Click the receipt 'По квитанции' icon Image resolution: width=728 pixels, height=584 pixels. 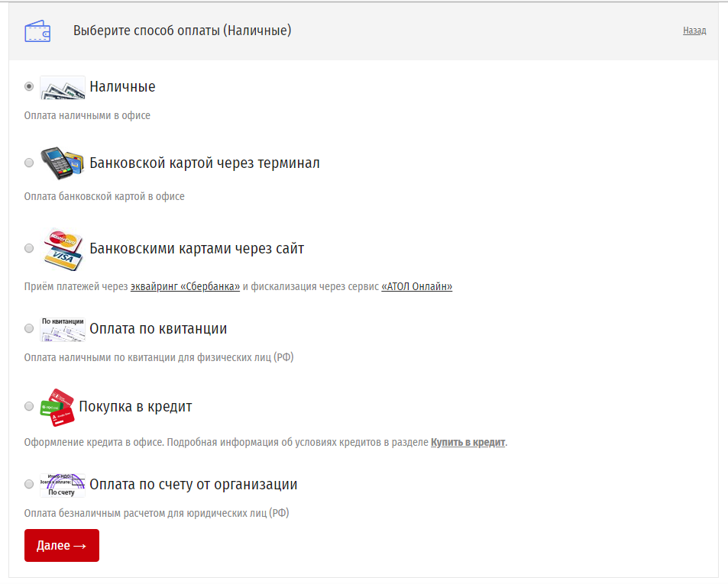(x=62, y=329)
